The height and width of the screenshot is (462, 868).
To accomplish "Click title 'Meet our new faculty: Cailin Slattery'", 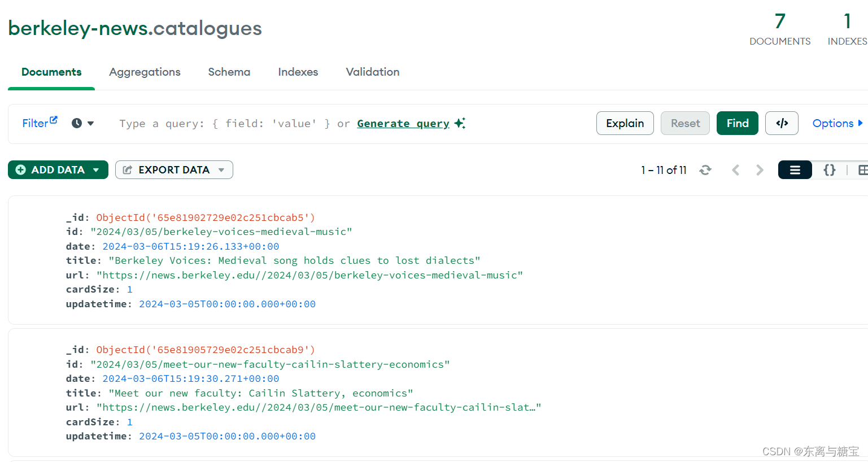I will pyautogui.click(x=261, y=393).
